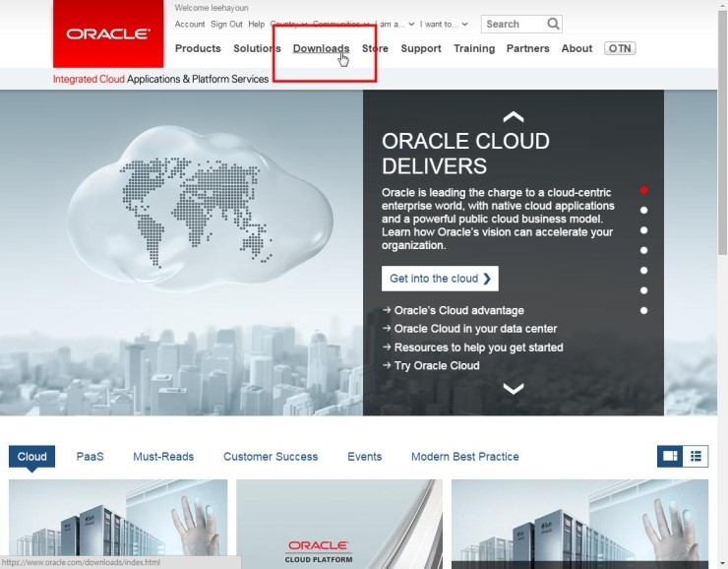
Task: Click the OTN button
Action: [620, 48]
